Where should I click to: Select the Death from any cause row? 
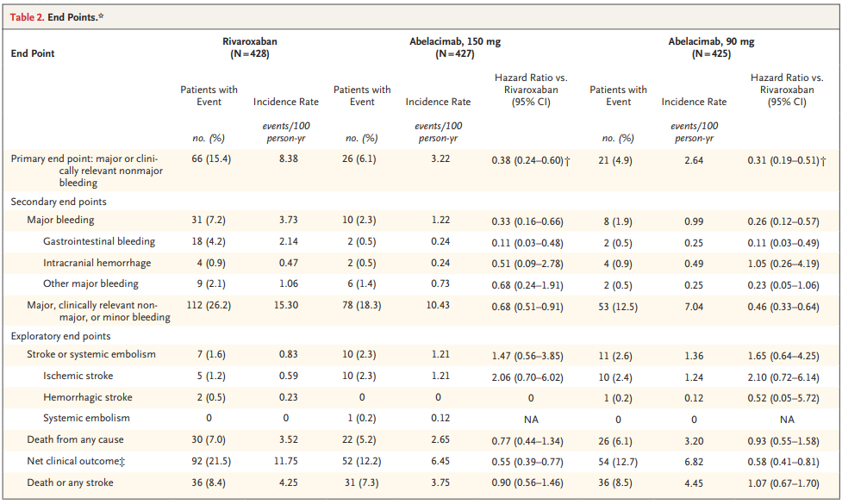[x=73, y=440]
